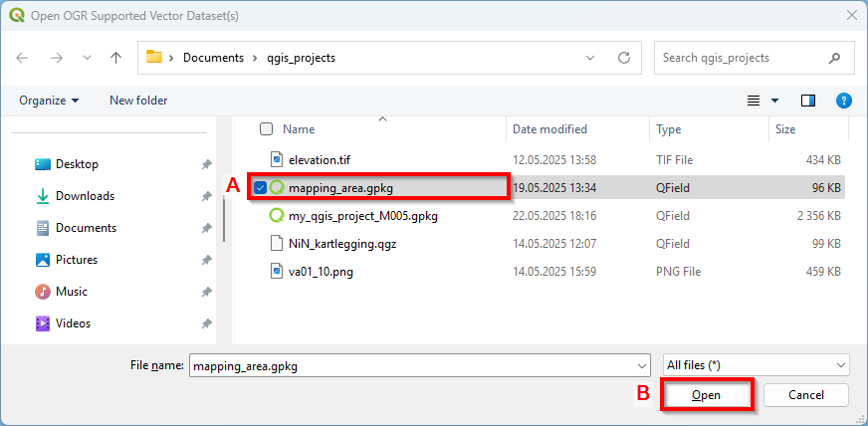Open Downloads in the sidebar
The width and height of the screenshot is (868, 426).
pos(85,196)
